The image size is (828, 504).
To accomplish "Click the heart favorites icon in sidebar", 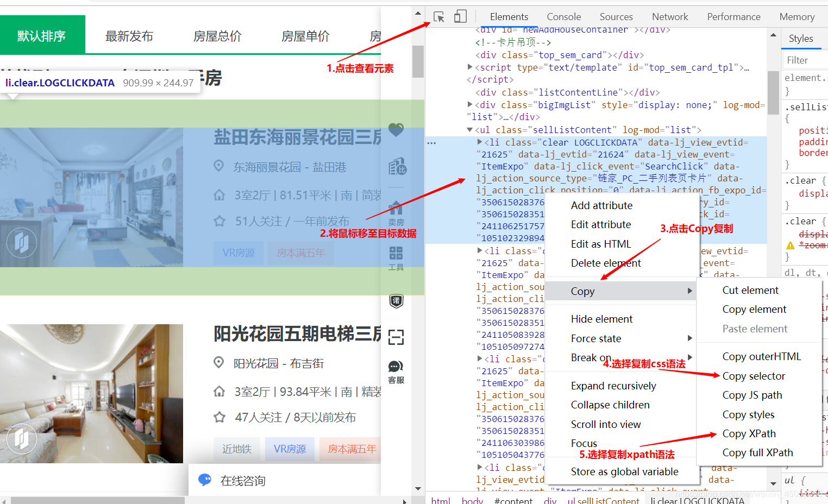I will tap(396, 130).
